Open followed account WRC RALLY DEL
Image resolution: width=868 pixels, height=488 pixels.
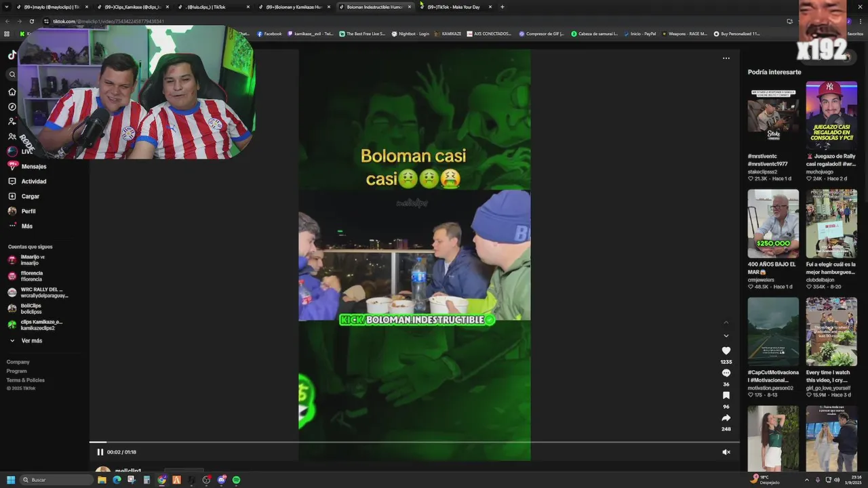point(38,292)
